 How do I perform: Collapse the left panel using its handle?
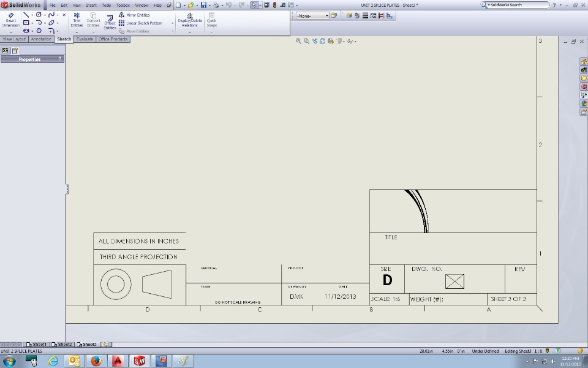pos(67,189)
